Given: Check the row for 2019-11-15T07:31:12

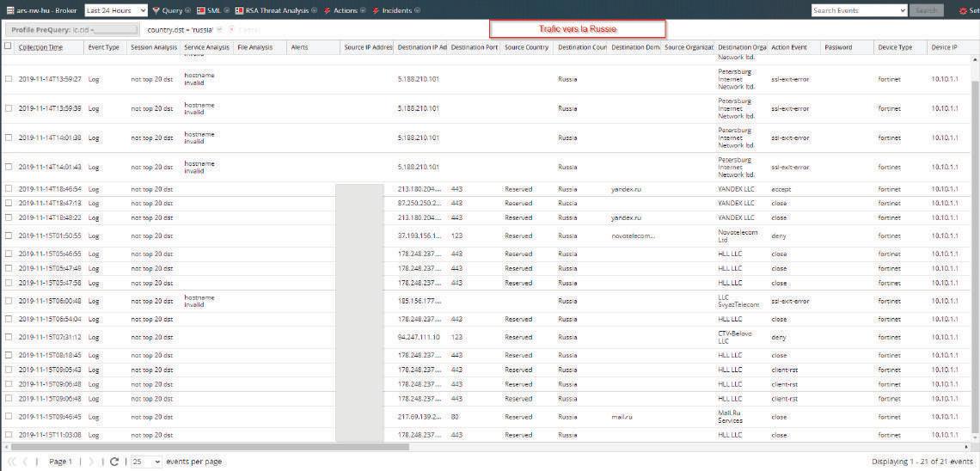Looking at the screenshot, I should coord(8,337).
